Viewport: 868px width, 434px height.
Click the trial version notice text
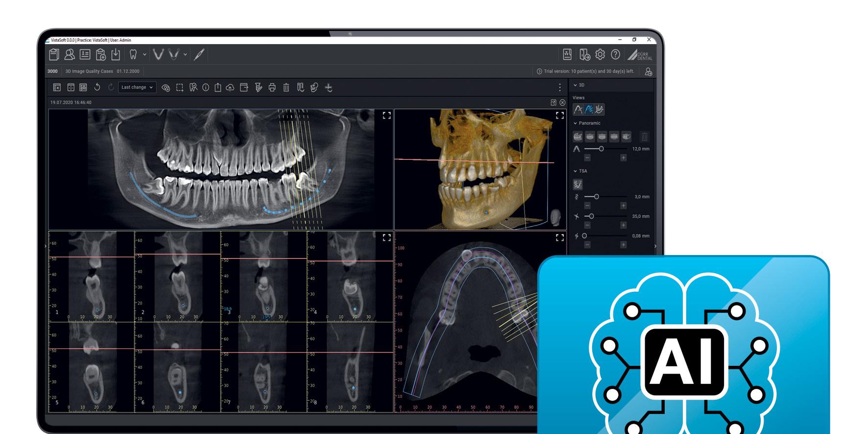coord(589,71)
